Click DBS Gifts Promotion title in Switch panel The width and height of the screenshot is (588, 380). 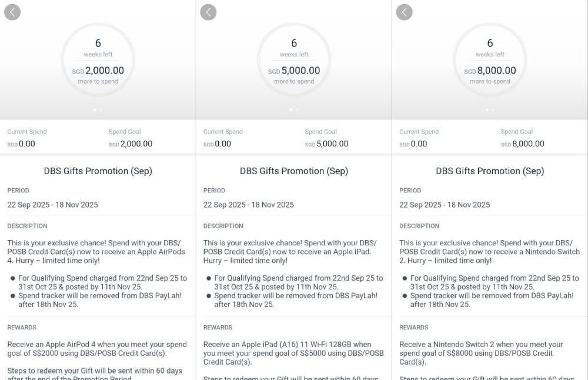[490, 171]
